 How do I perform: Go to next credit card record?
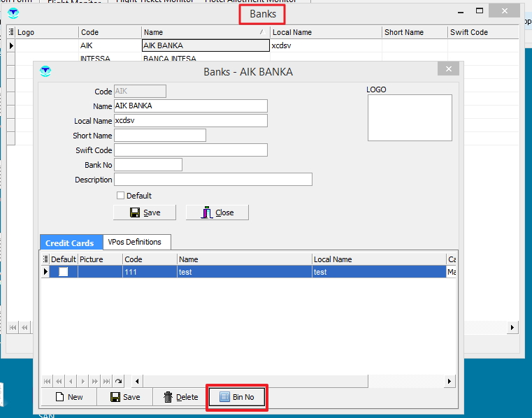[82, 381]
